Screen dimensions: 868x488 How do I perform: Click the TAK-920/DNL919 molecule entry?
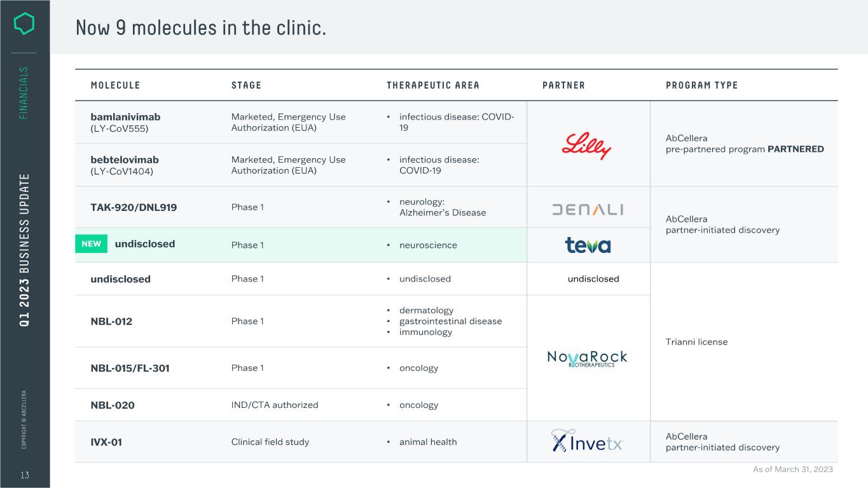point(134,207)
